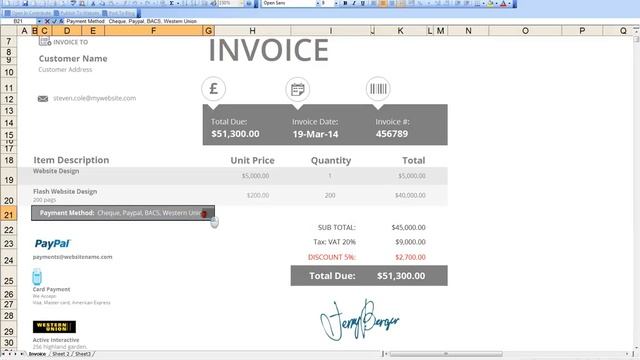This screenshot has width=640, height=360.
Task: Click the horizontal scrollbar thumb
Action: [446, 354]
